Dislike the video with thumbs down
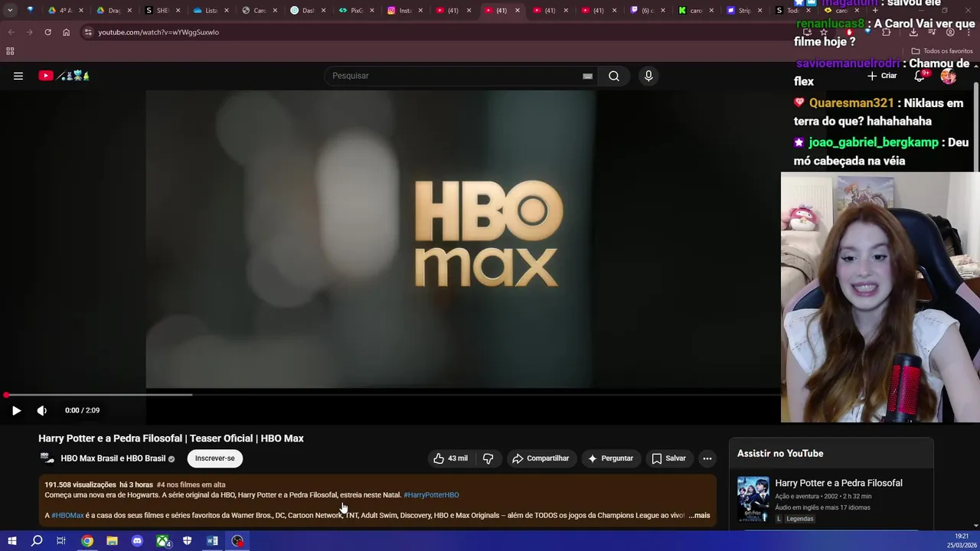Screen dimensions: 980x551 click(488, 458)
